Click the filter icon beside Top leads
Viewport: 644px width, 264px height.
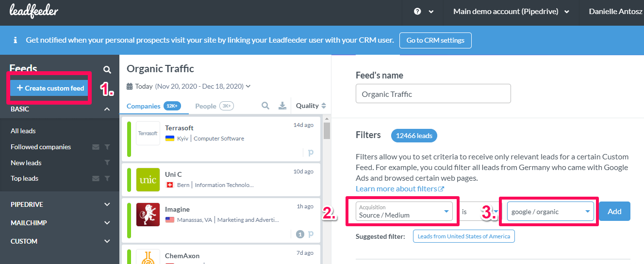[107, 178]
